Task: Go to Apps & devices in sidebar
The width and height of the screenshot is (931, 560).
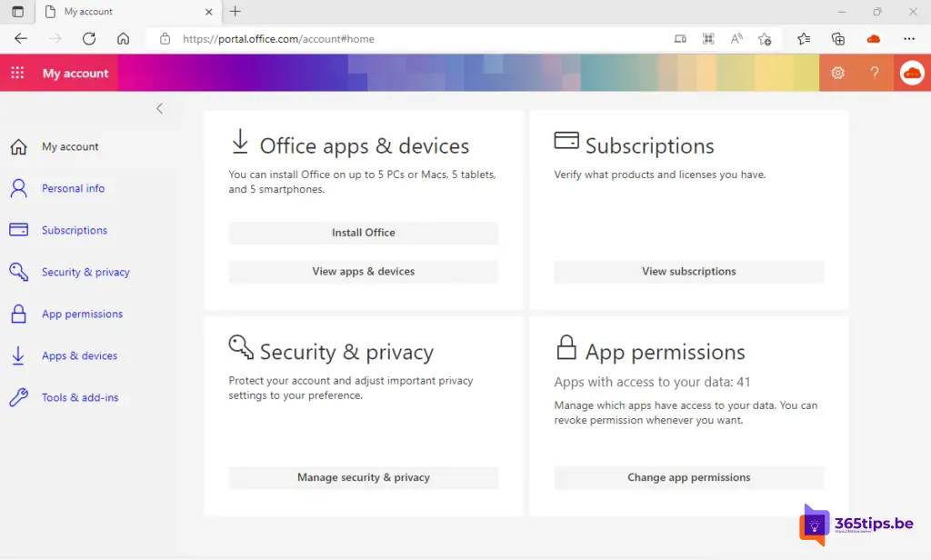Action: (x=79, y=356)
